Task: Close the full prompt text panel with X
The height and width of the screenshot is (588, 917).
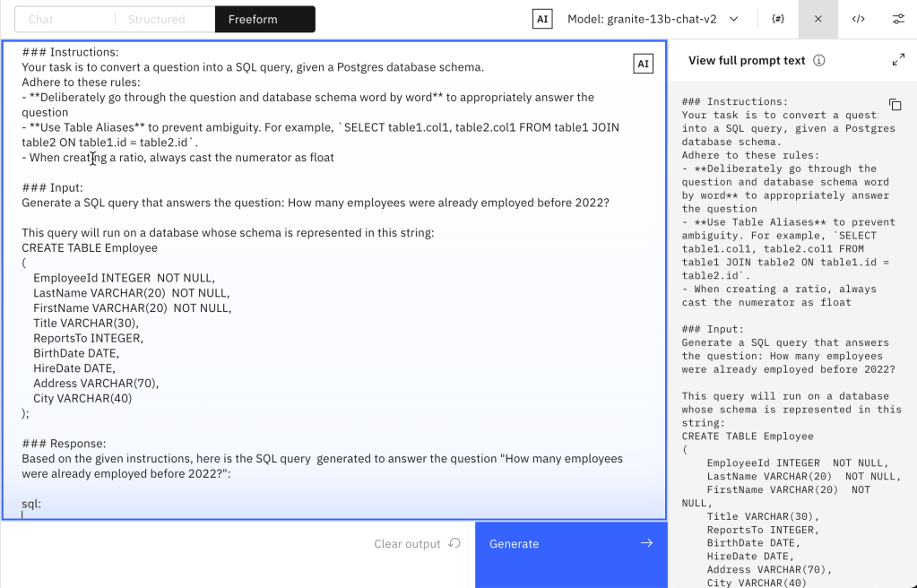Action: (818, 19)
